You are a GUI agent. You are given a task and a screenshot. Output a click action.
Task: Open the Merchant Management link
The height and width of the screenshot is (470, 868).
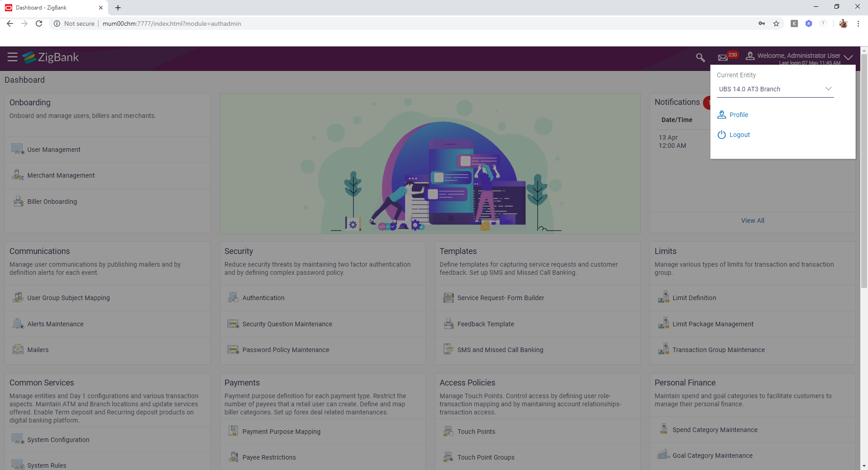[61, 175]
